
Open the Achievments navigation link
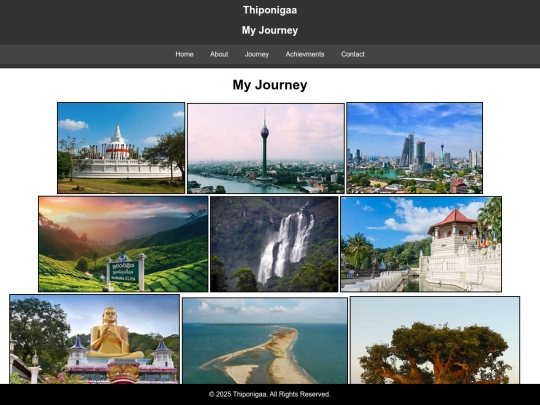[x=305, y=54]
